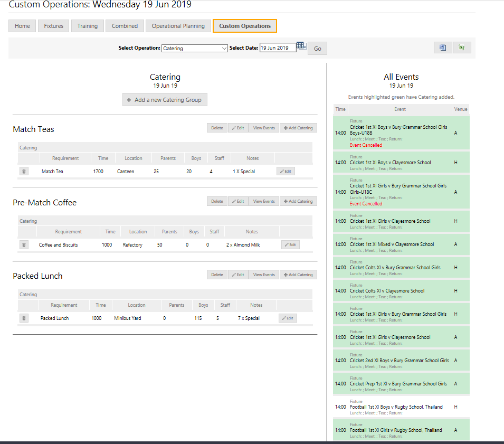Add Catering to Match Teas

coord(298,128)
